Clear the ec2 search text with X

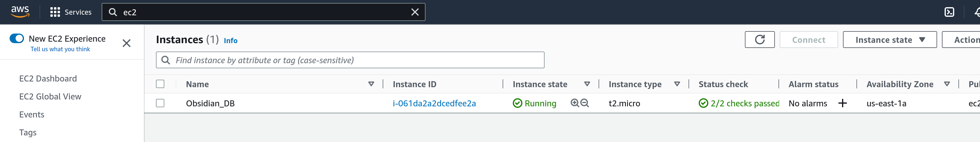click(415, 12)
